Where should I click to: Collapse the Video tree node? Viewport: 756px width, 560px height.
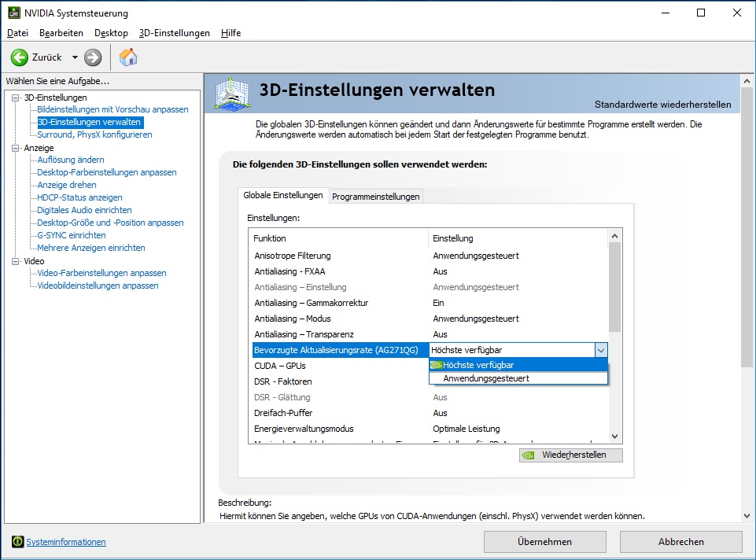tap(16, 261)
